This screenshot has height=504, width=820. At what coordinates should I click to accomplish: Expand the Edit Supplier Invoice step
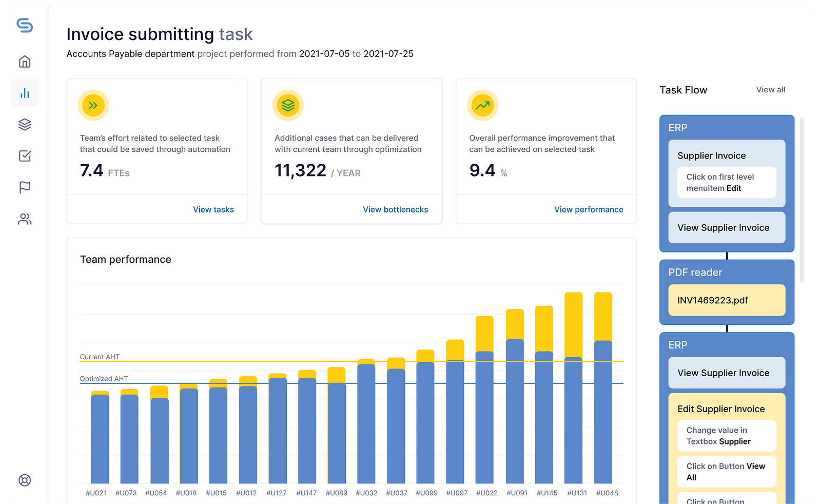tap(720, 409)
